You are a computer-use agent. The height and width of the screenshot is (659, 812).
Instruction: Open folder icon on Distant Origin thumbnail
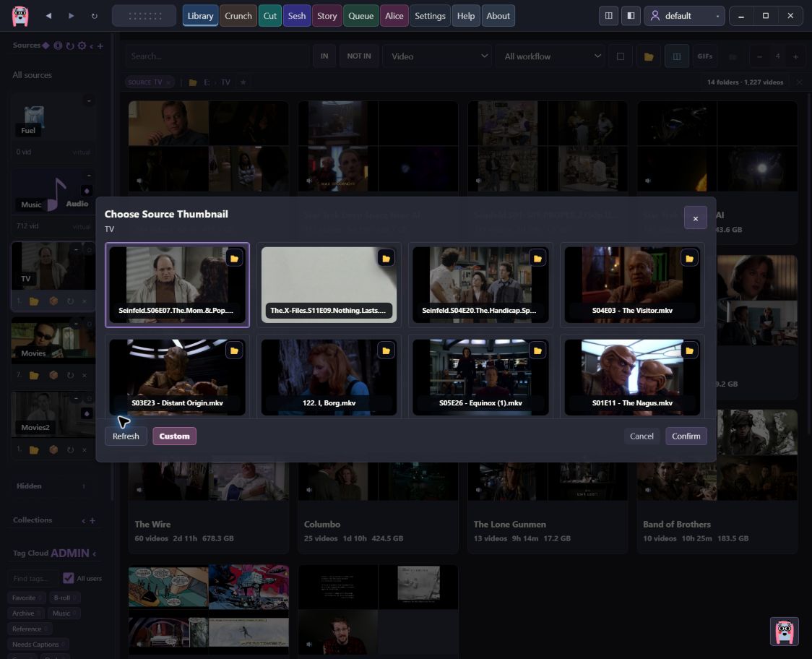coord(234,350)
